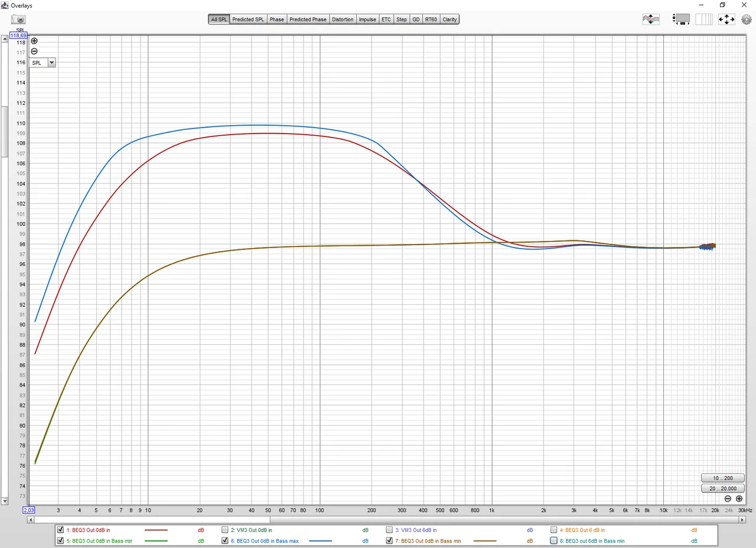Image resolution: width=756 pixels, height=548 pixels.
Task: Hide trace 6: BEQ3 Out 0dB in Bass max
Action: pos(224,540)
